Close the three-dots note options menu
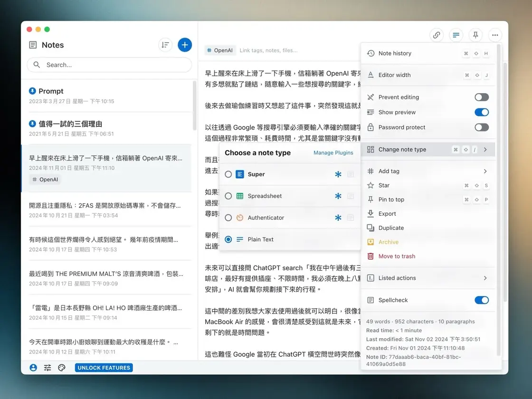Viewport: 532px width, 399px height. pos(495,35)
